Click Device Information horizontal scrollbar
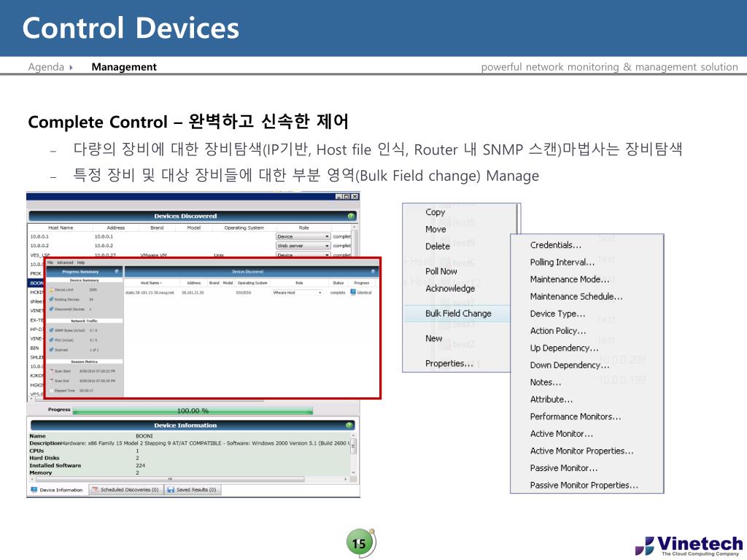 [169, 479]
